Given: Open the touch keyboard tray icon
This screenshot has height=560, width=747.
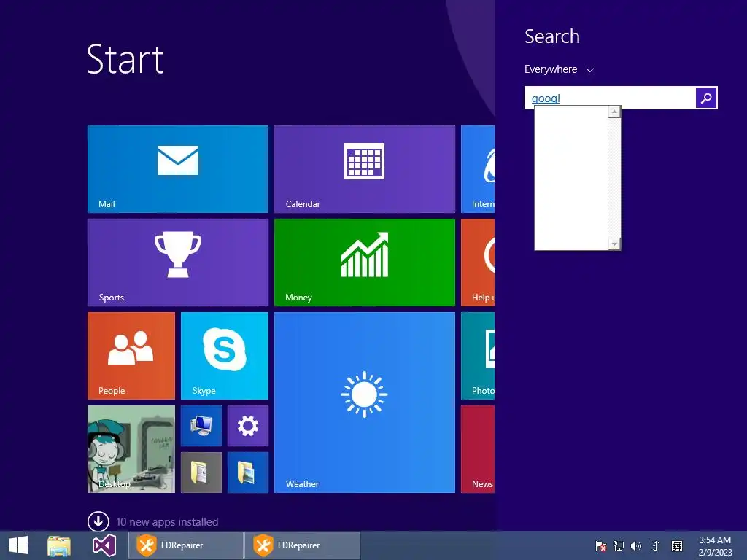Looking at the screenshot, I should coord(677,545).
